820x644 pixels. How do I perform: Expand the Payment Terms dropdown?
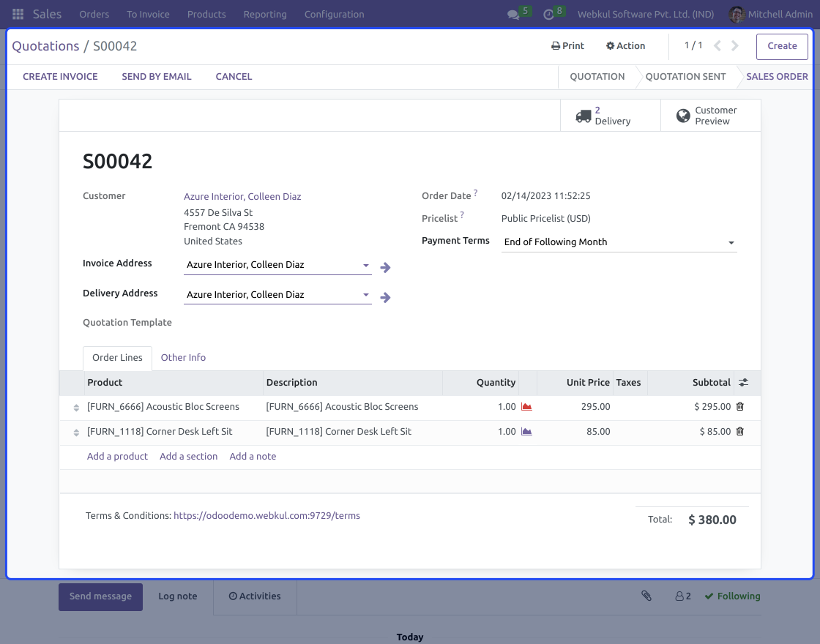tap(731, 242)
